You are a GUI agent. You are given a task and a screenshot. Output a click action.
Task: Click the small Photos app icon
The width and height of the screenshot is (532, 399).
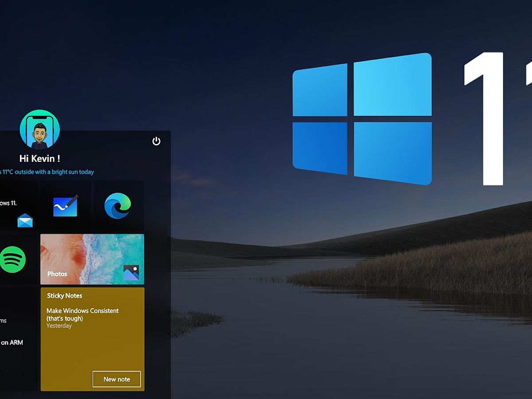(131, 272)
